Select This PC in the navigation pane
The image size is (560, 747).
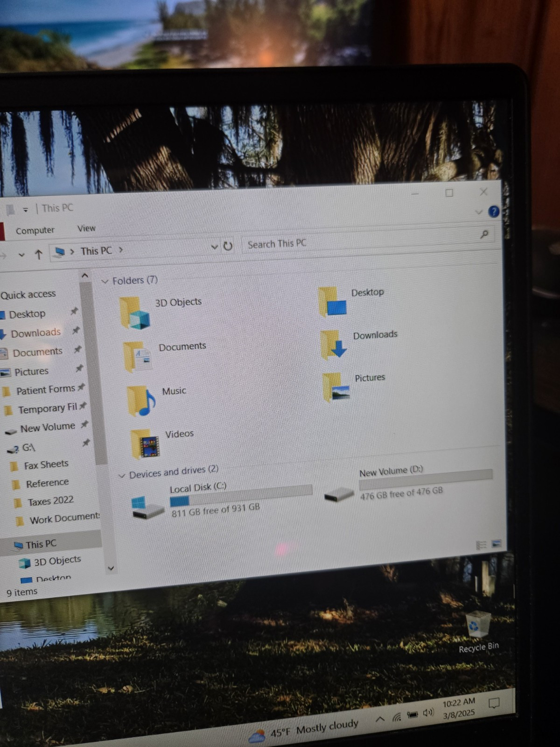tap(41, 544)
